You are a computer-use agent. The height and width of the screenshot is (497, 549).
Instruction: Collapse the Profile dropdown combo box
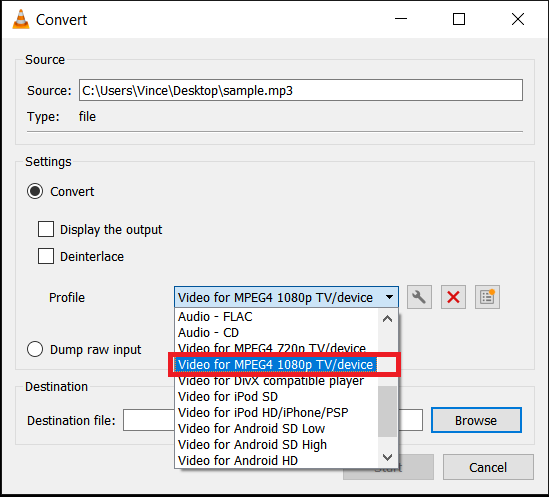tap(286, 297)
